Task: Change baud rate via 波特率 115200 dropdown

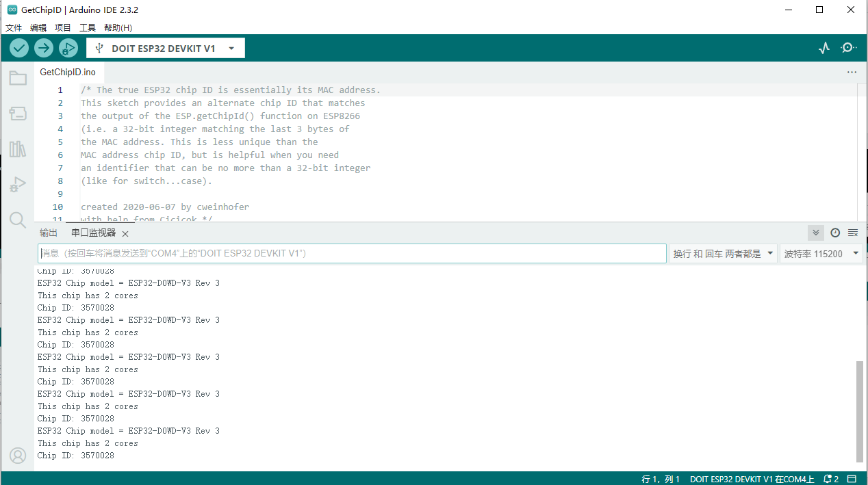Action: coord(821,253)
